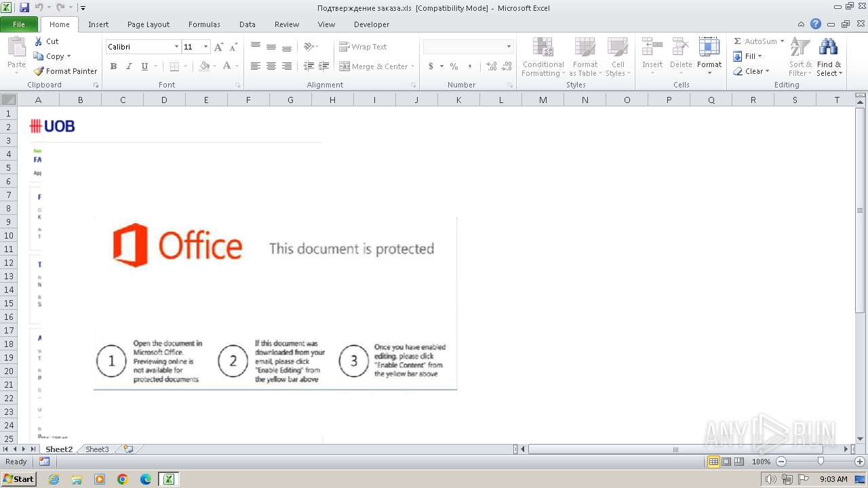
Task: Toggle Italic formatting
Action: [129, 66]
